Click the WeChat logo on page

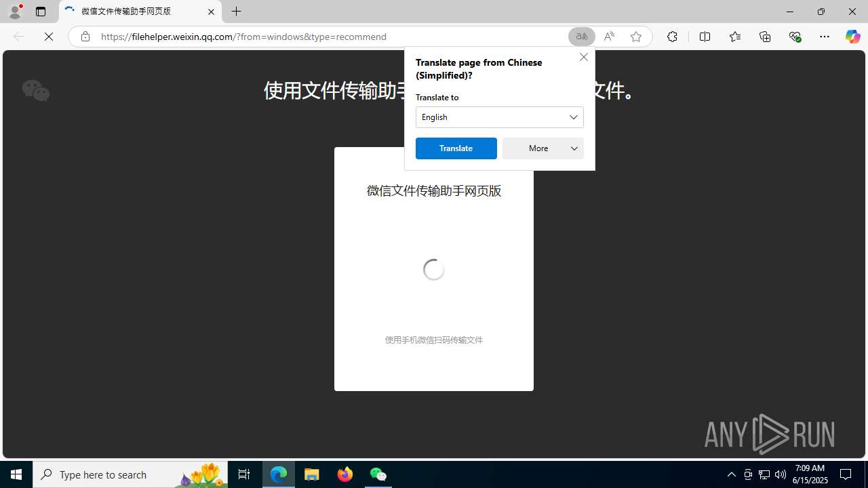tap(36, 90)
